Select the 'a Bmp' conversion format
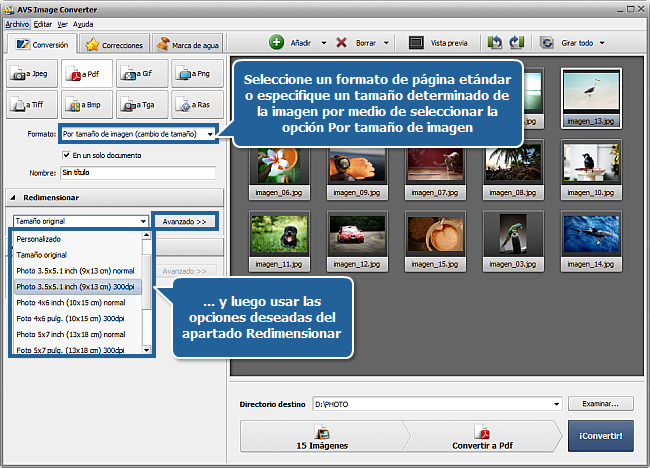Viewport: 650px width, 468px height. tap(87, 105)
